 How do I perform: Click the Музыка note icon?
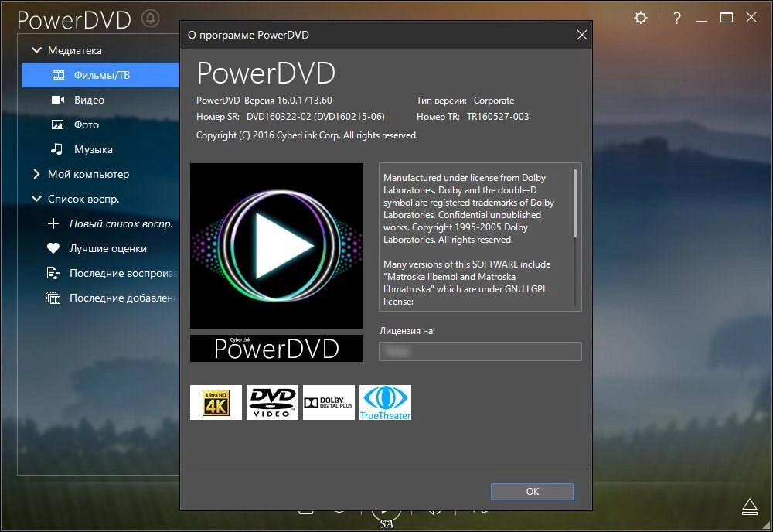[57, 149]
